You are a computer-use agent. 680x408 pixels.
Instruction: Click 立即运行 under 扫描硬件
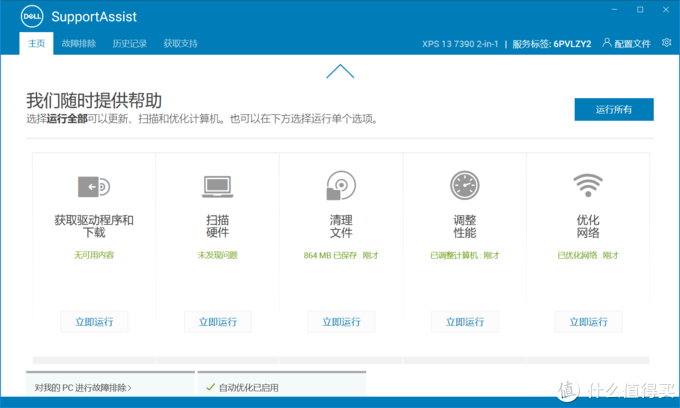click(218, 322)
